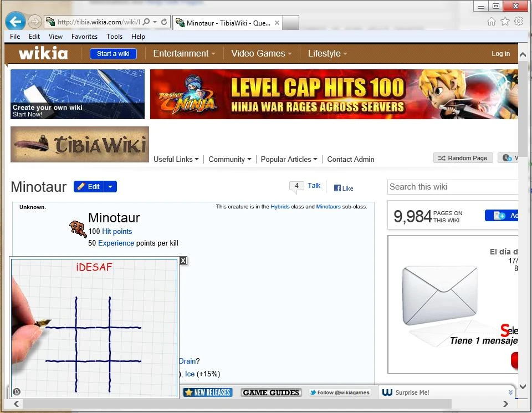The width and height of the screenshot is (532, 413).
Task: Open the Help menu
Action: (x=138, y=37)
